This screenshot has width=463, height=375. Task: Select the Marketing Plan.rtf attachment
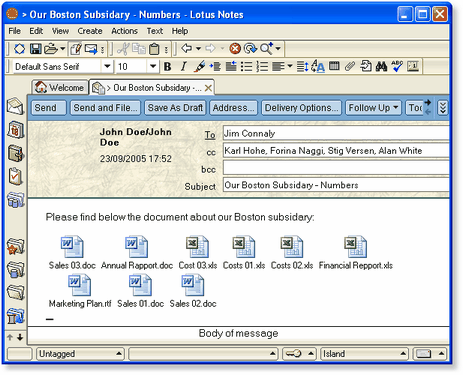point(80,291)
